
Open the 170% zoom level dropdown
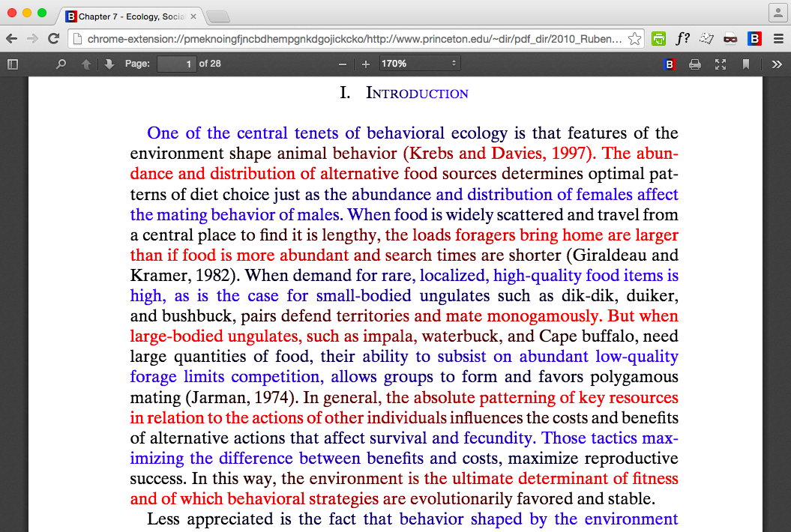click(418, 64)
